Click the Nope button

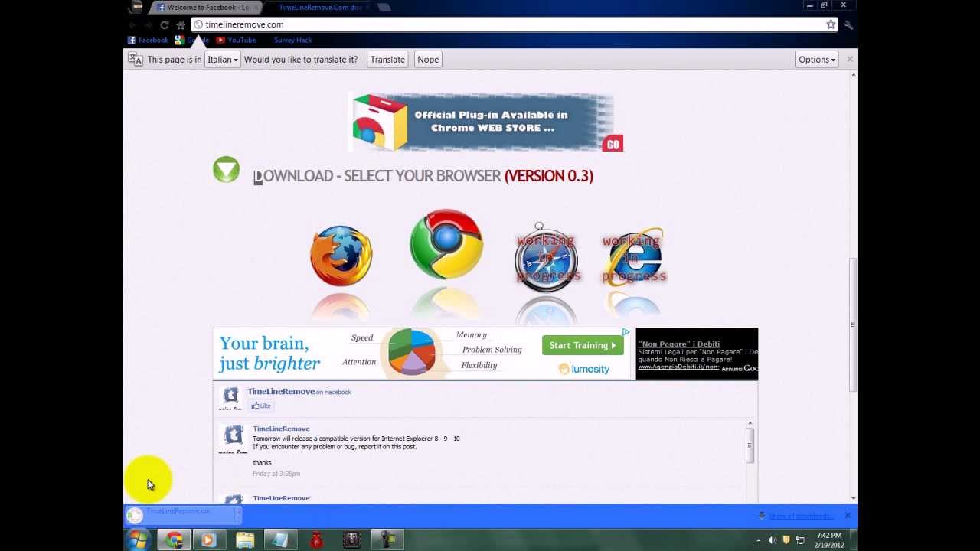click(428, 60)
